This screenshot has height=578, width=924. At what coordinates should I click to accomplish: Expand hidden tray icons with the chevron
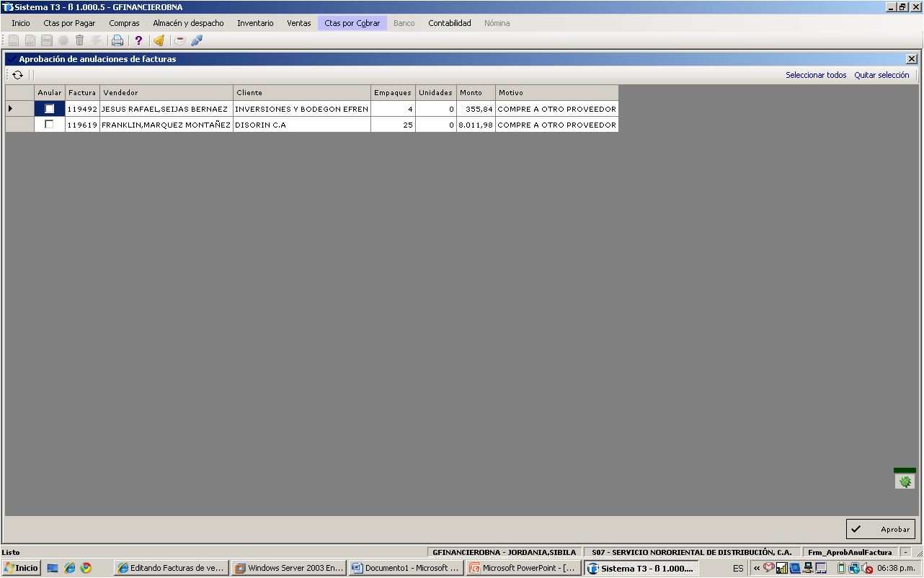click(757, 568)
